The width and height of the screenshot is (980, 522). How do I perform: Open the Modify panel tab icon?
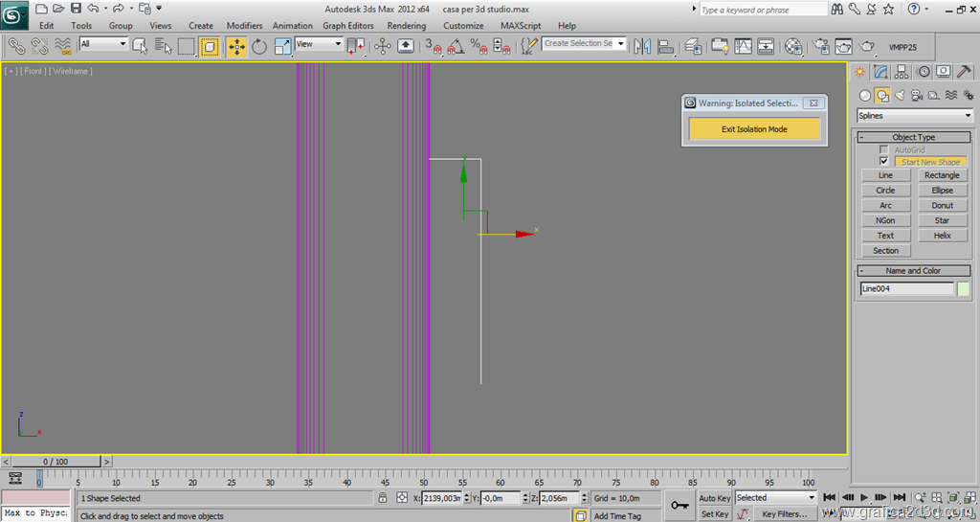880,72
